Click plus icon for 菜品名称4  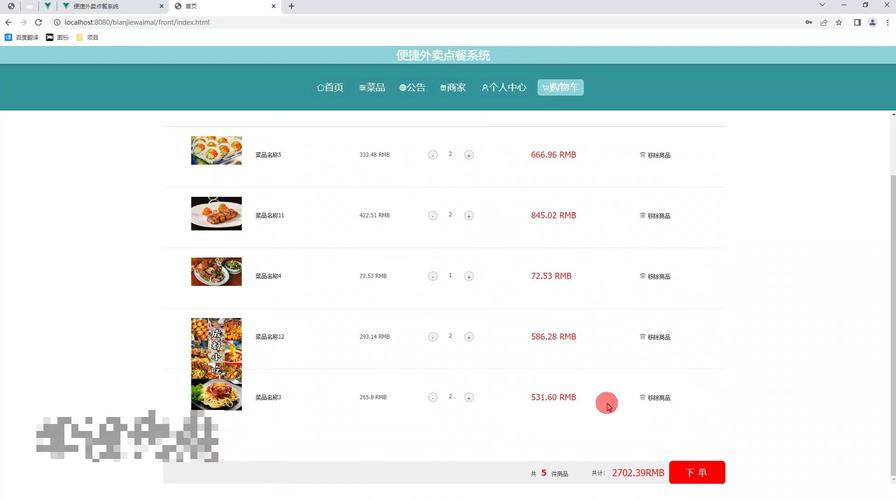[469, 276]
